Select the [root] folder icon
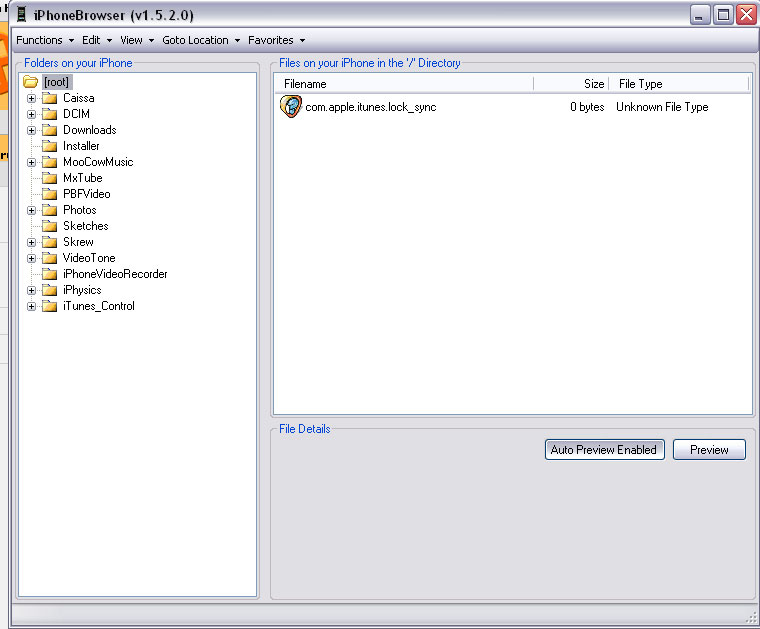Image resolution: width=760 pixels, height=629 pixels. pyautogui.click(x=31, y=82)
